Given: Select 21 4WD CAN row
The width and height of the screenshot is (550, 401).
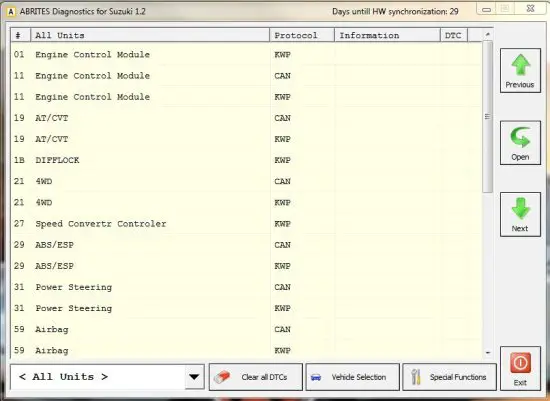Looking at the screenshot, I should coord(246,181).
